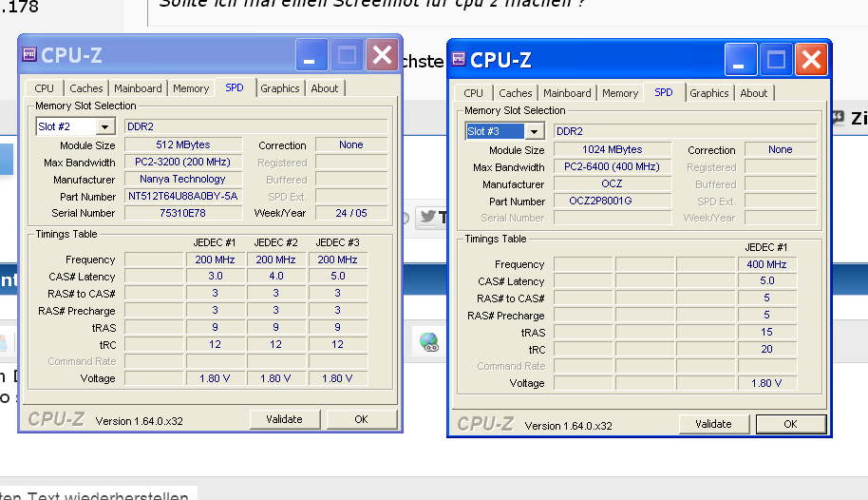
Task: Click the PC2-3200 (200 MHz) bandwidth field
Action: pos(183,162)
